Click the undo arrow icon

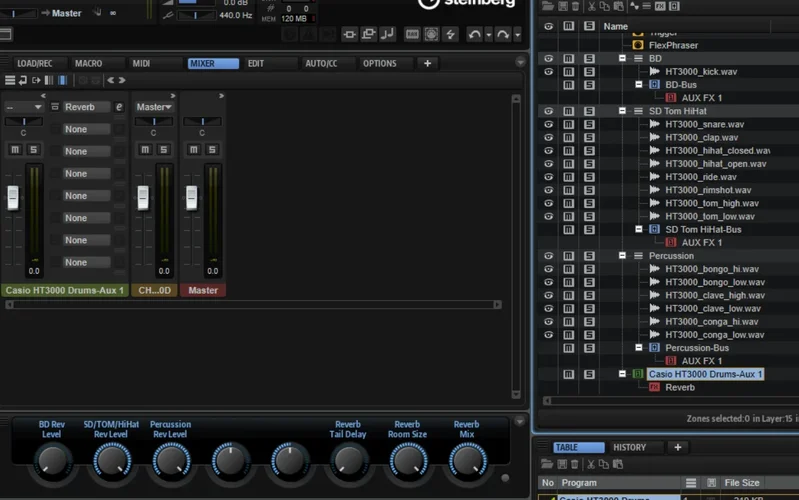pyautogui.click(x=475, y=35)
